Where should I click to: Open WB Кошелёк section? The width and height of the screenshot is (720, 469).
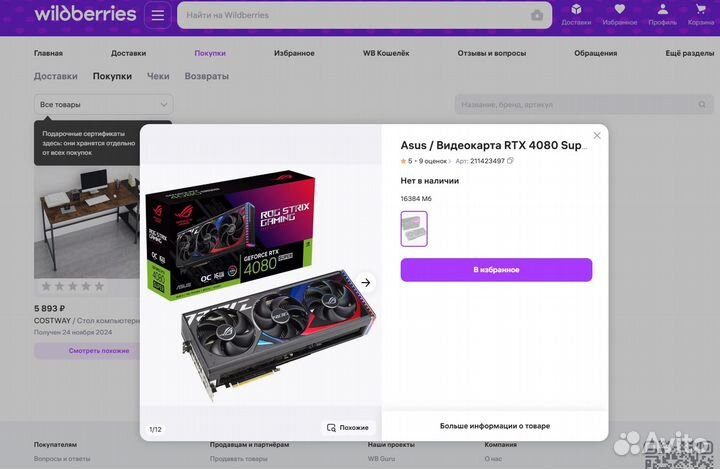point(386,53)
